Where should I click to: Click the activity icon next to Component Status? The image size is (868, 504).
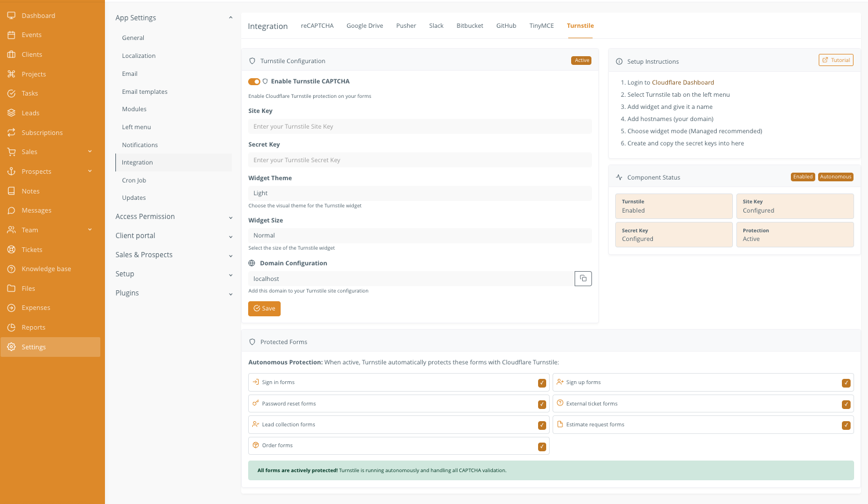619,177
